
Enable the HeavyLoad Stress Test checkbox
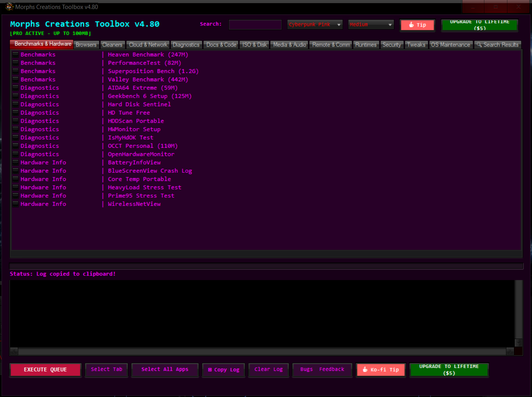click(x=16, y=188)
